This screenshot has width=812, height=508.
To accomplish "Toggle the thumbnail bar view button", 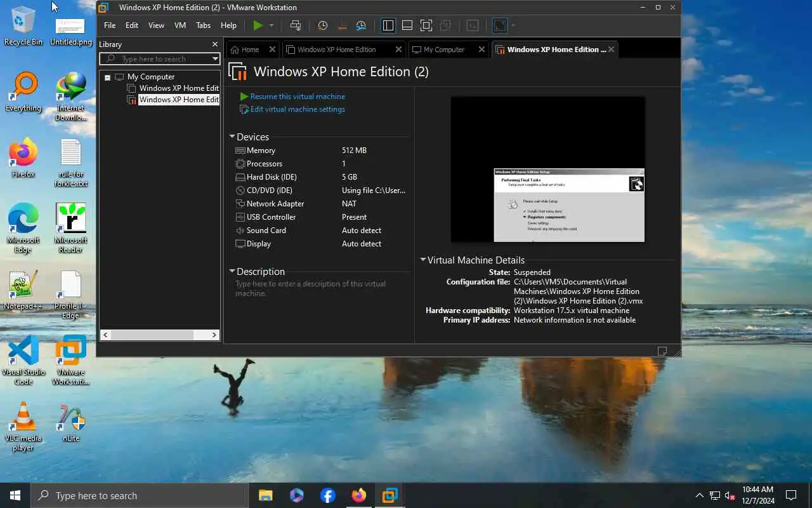I will pos(407,25).
